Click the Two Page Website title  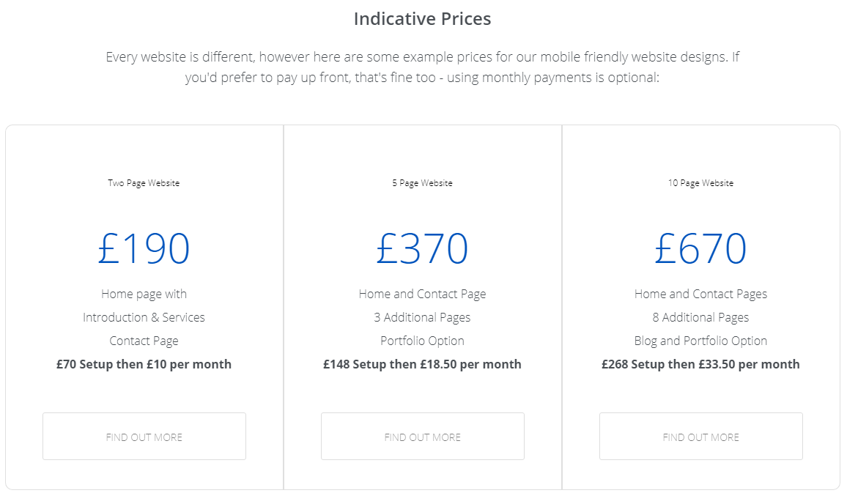[x=144, y=183]
